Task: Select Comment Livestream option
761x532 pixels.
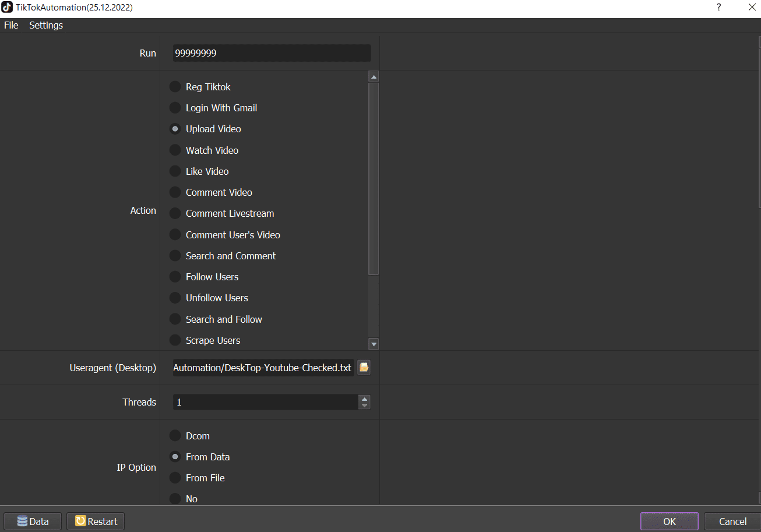Action: (x=221, y=213)
